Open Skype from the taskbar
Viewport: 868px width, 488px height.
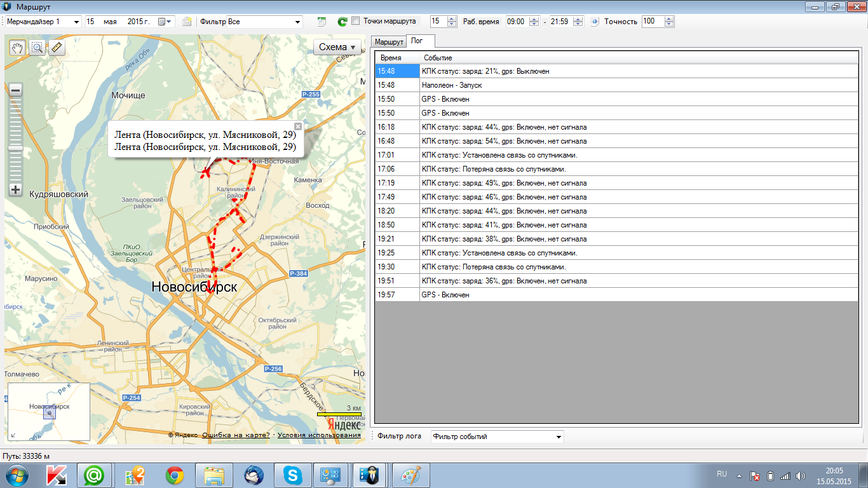click(293, 475)
